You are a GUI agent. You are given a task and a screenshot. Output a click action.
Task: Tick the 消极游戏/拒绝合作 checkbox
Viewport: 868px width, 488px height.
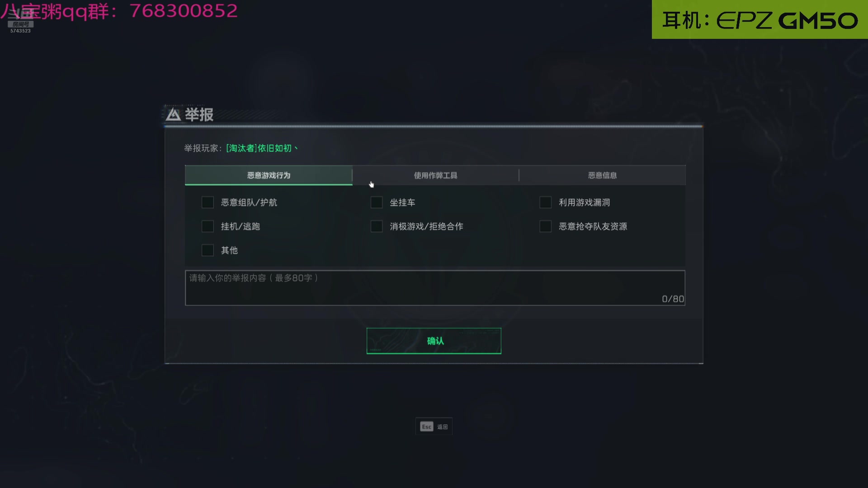click(377, 226)
